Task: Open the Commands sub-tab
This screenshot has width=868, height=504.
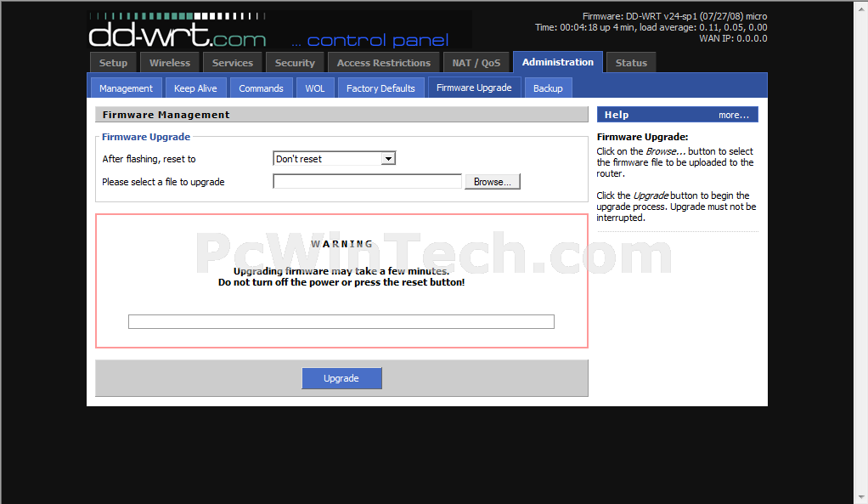Action: (x=261, y=88)
